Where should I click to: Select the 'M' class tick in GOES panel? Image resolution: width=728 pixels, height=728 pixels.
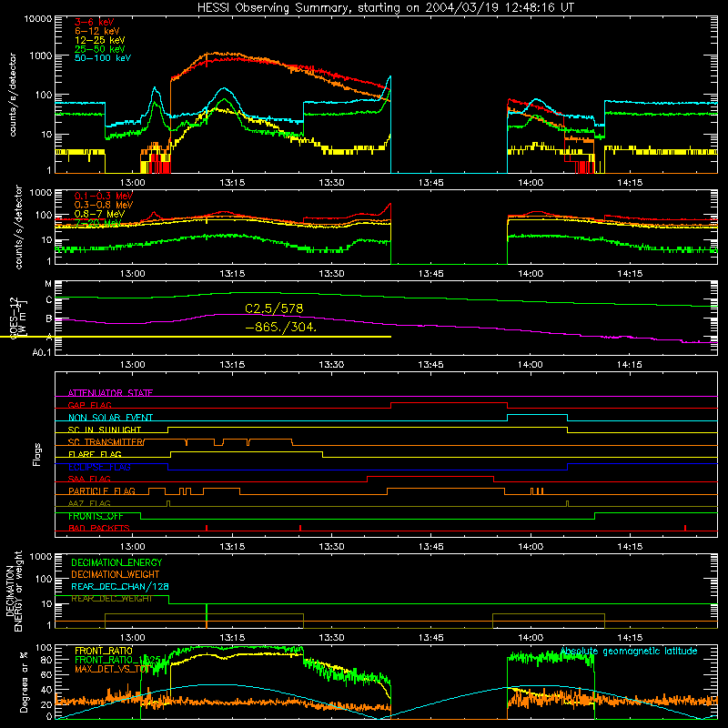48,284
